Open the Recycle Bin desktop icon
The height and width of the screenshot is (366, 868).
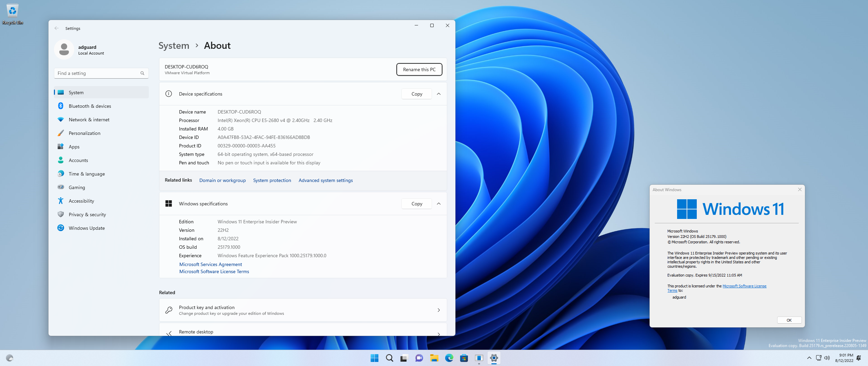[x=13, y=14]
